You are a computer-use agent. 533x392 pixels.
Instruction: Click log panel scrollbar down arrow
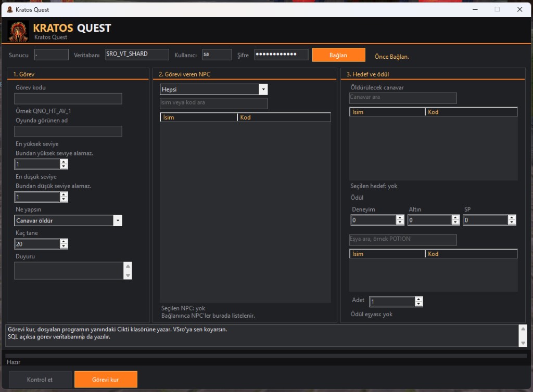point(523,343)
